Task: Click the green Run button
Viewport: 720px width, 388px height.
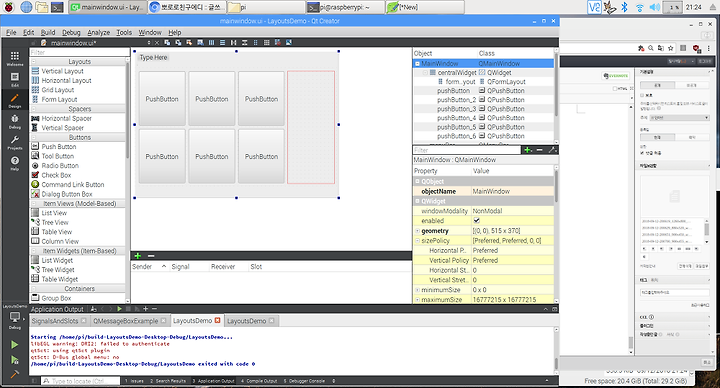Action: click(x=15, y=344)
